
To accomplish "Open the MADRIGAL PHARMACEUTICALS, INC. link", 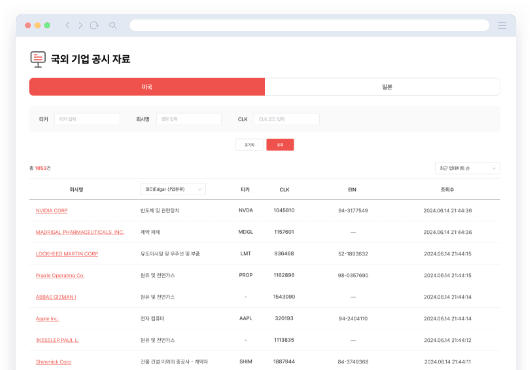I will [80, 232].
